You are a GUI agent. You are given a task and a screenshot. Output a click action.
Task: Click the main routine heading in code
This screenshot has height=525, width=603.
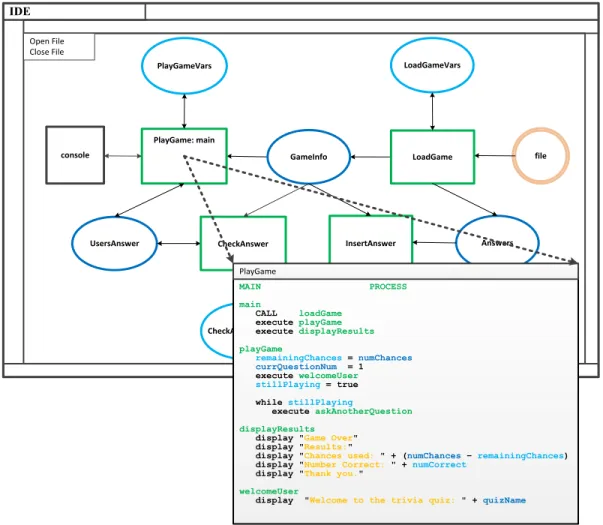(x=250, y=304)
